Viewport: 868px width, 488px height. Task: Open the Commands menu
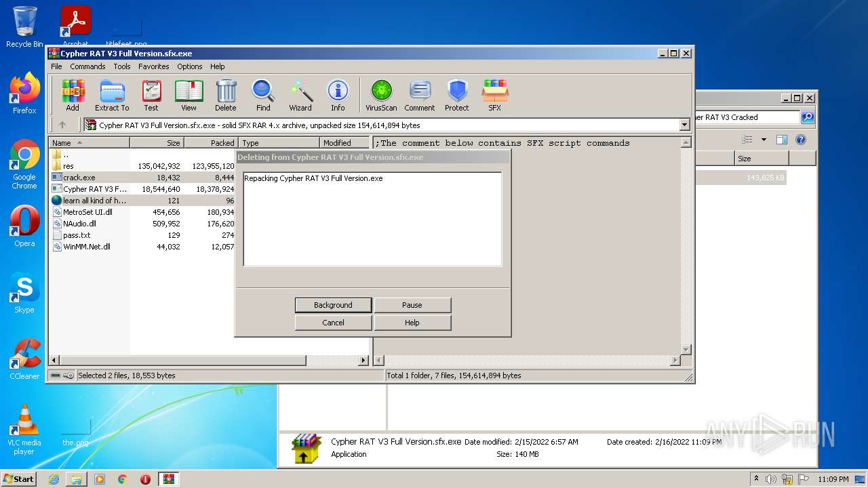tap(87, 66)
